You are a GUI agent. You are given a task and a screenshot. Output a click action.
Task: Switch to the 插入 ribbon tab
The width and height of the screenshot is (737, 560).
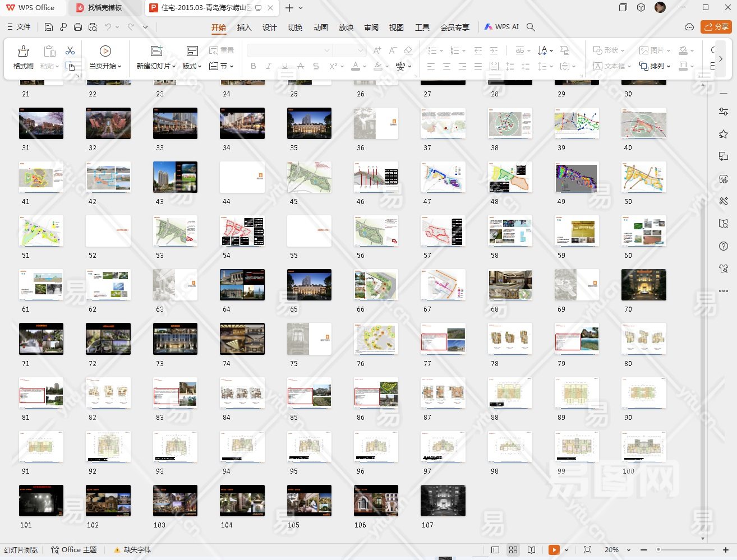[x=244, y=27]
